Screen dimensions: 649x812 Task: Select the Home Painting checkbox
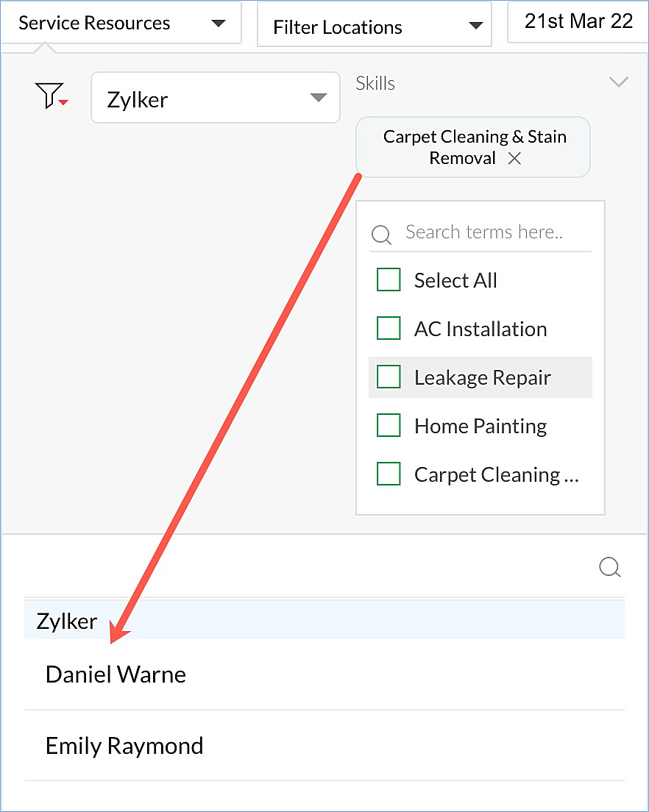pyautogui.click(x=389, y=426)
